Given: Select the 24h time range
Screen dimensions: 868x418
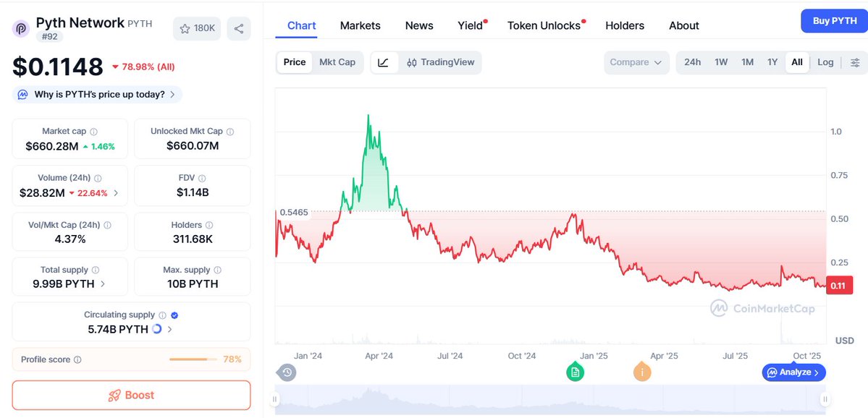Looking at the screenshot, I should tap(693, 62).
